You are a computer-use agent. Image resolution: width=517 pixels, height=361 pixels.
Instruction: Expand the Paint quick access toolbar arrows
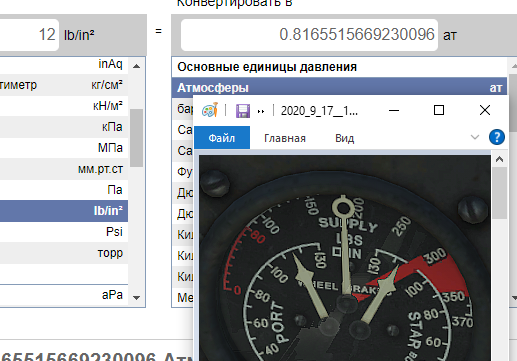(x=261, y=111)
